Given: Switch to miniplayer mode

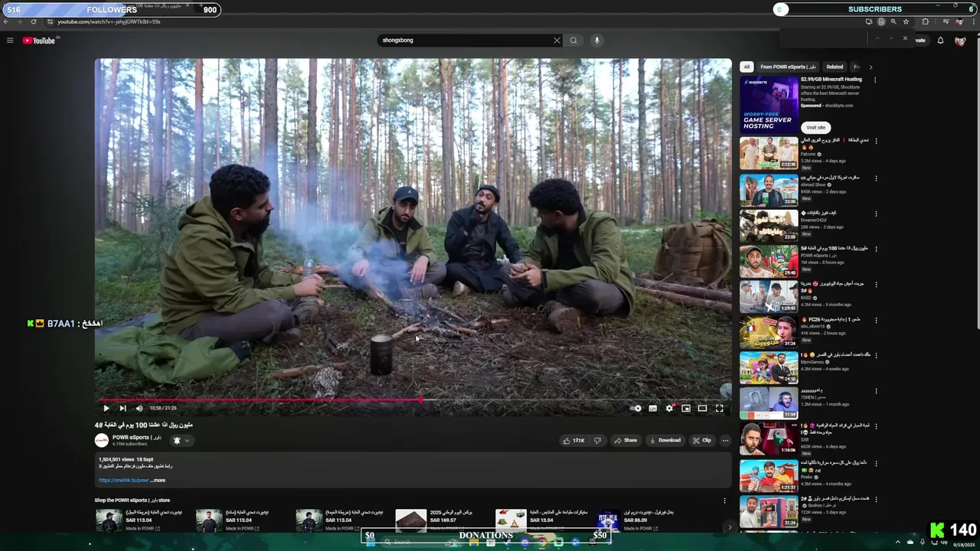Looking at the screenshot, I should click(686, 408).
